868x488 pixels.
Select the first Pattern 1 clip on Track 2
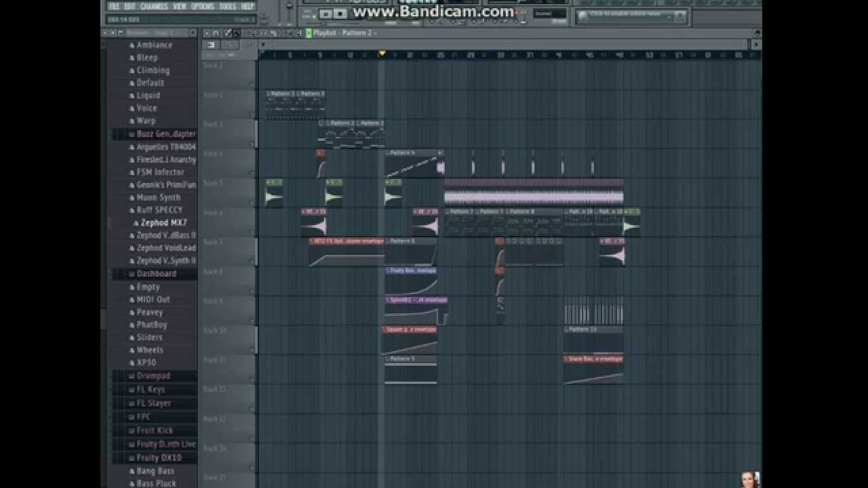click(281, 104)
